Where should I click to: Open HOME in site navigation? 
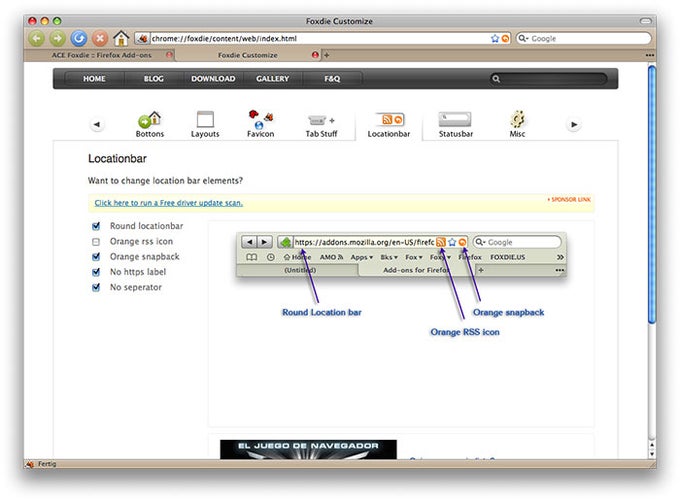(x=94, y=79)
